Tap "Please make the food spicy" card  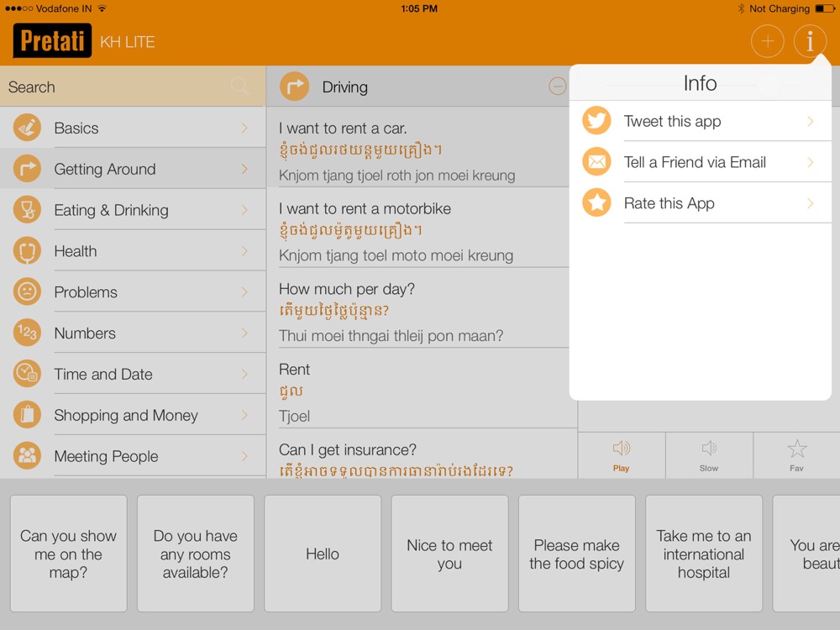(x=577, y=554)
